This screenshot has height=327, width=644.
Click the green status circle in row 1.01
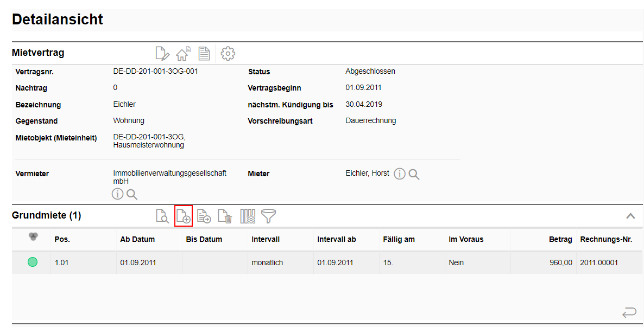(x=33, y=262)
